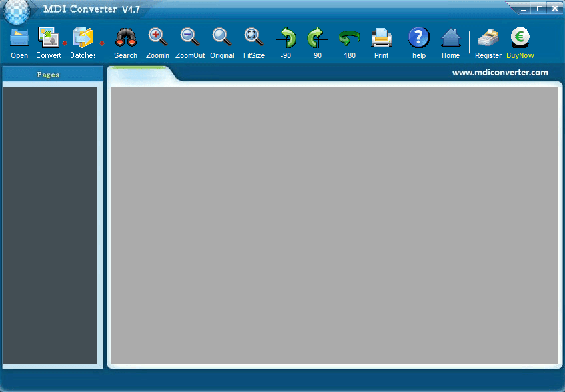Click the Register icon
Image resolution: width=565 pixels, height=392 pixels.
[x=488, y=39]
